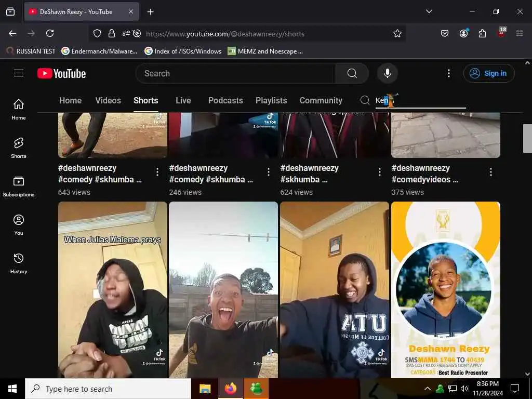Reload the page

(x=50, y=33)
